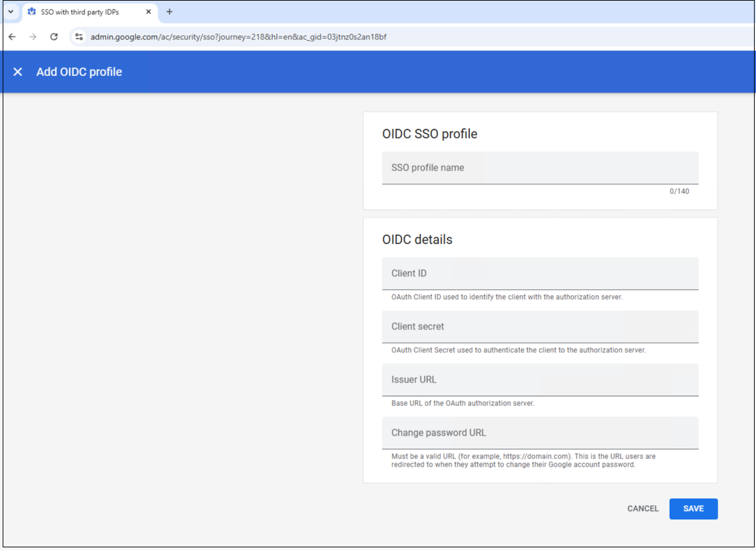Close the Add OIDC profile dialog
The height and width of the screenshot is (550, 756).
(18, 72)
